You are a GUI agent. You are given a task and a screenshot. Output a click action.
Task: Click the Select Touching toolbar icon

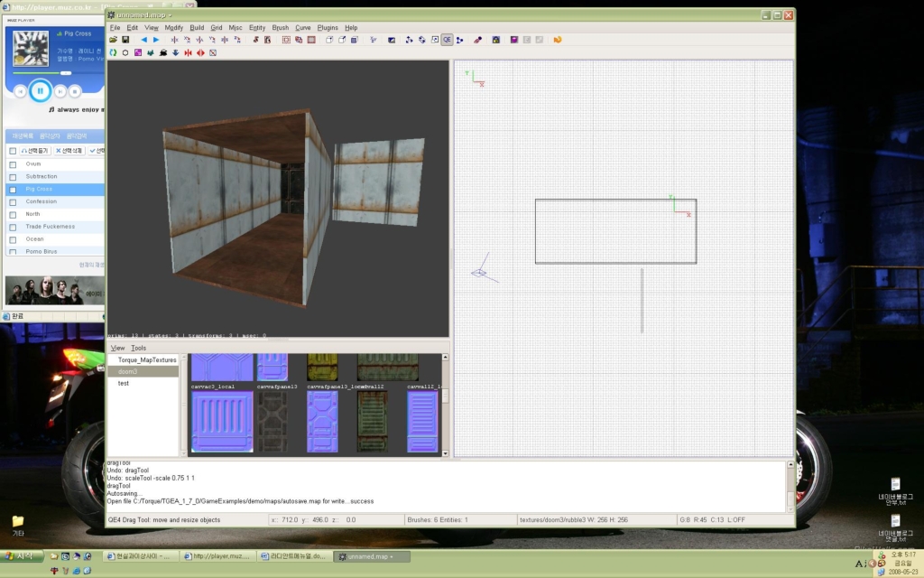(x=255, y=40)
